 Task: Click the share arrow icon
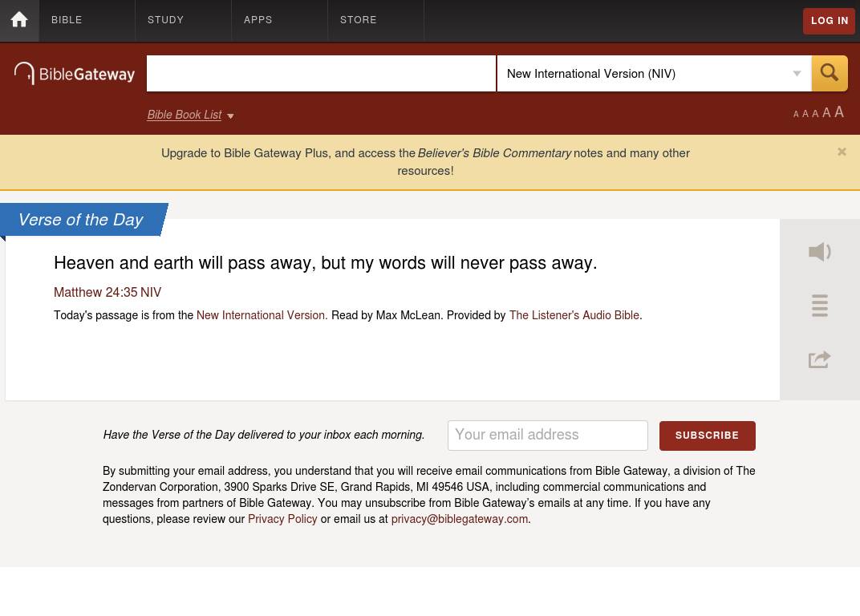[819, 359]
